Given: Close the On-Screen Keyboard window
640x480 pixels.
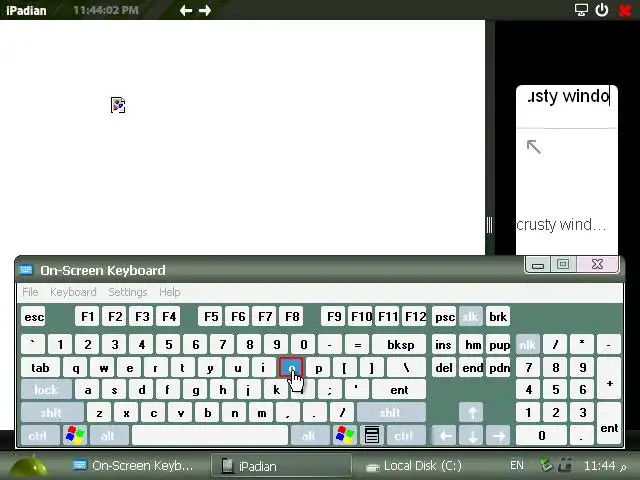Looking at the screenshot, I should 598,264.
